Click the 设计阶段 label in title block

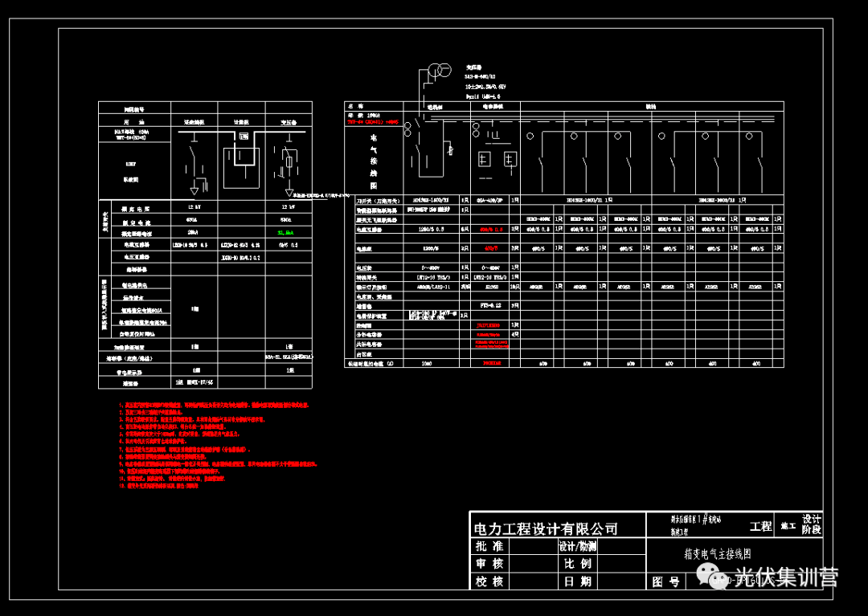(x=812, y=524)
